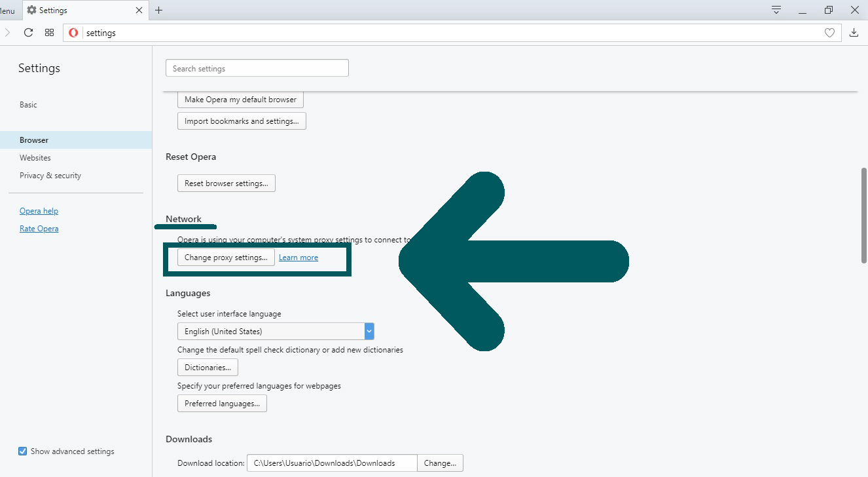868x477 pixels.
Task: Click Preferred languages button
Action: tap(222, 404)
